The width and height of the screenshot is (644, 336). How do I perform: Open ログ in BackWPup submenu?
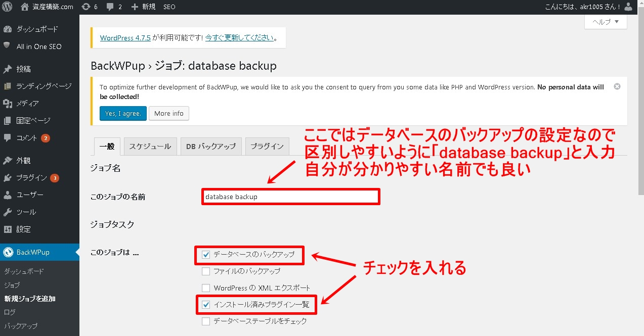[x=10, y=312]
